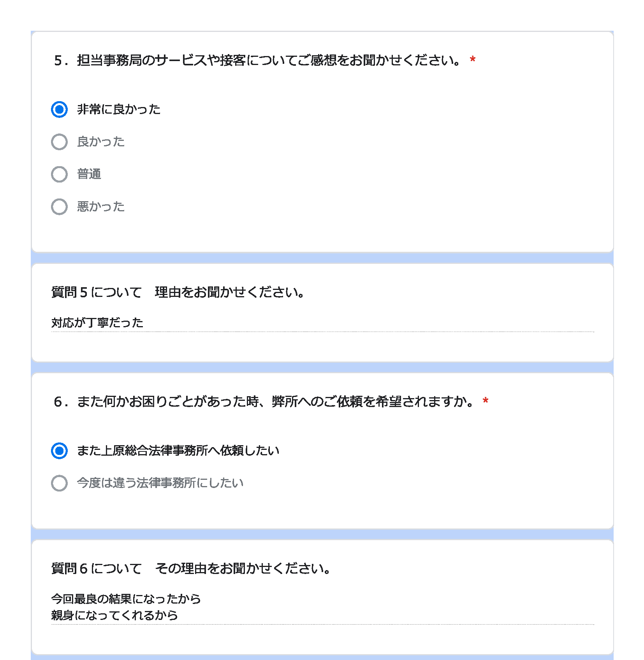
Task: Select 今度は違う法律事務所にしたい radio button
Action: pyautogui.click(x=59, y=483)
